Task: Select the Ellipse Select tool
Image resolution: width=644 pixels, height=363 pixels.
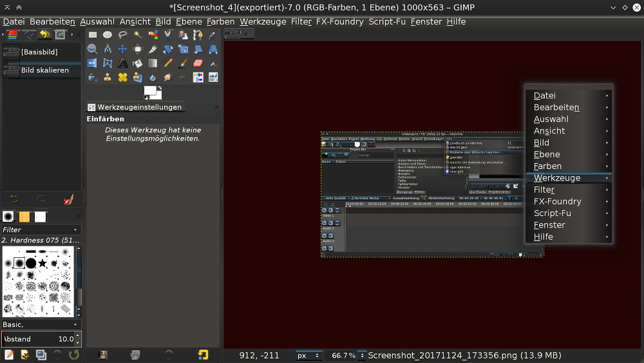Action: 108,35
